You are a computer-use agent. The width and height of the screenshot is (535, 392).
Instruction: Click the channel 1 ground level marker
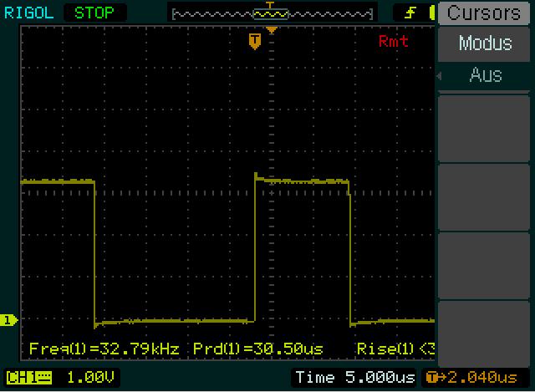pos(8,320)
